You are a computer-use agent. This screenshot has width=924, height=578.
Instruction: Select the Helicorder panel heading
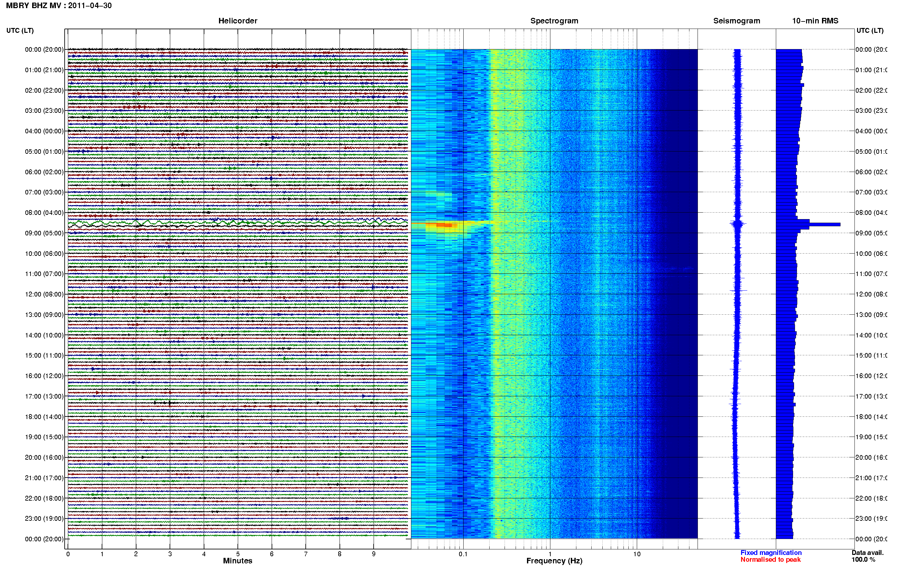[237, 21]
